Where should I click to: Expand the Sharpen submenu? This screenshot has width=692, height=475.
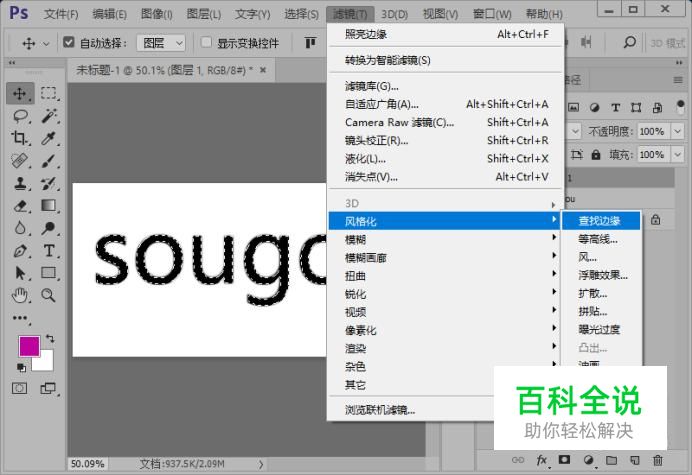tap(446, 294)
